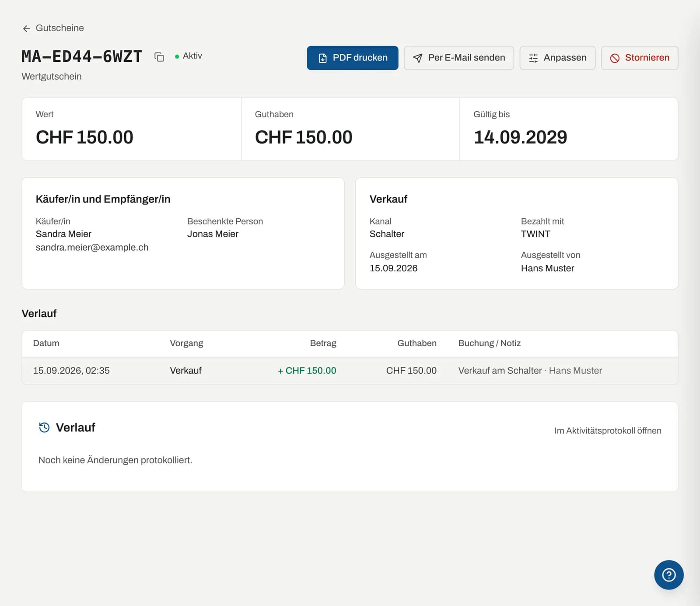700x606 pixels.
Task: Open the Anpassen adjustment button
Action: point(557,58)
